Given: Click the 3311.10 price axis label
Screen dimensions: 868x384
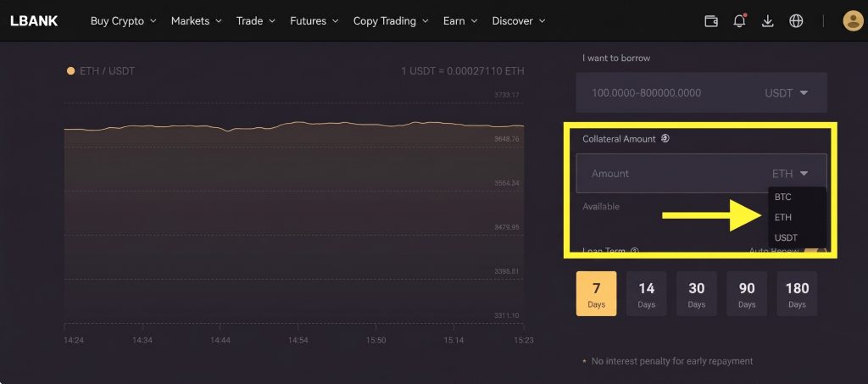Looking at the screenshot, I should click(507, 315).
